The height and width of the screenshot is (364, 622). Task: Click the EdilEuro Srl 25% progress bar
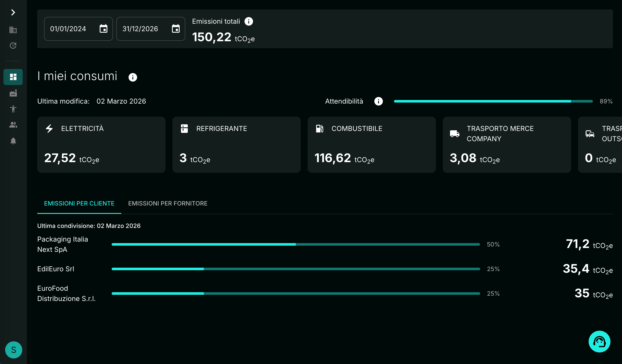point(296,269)
